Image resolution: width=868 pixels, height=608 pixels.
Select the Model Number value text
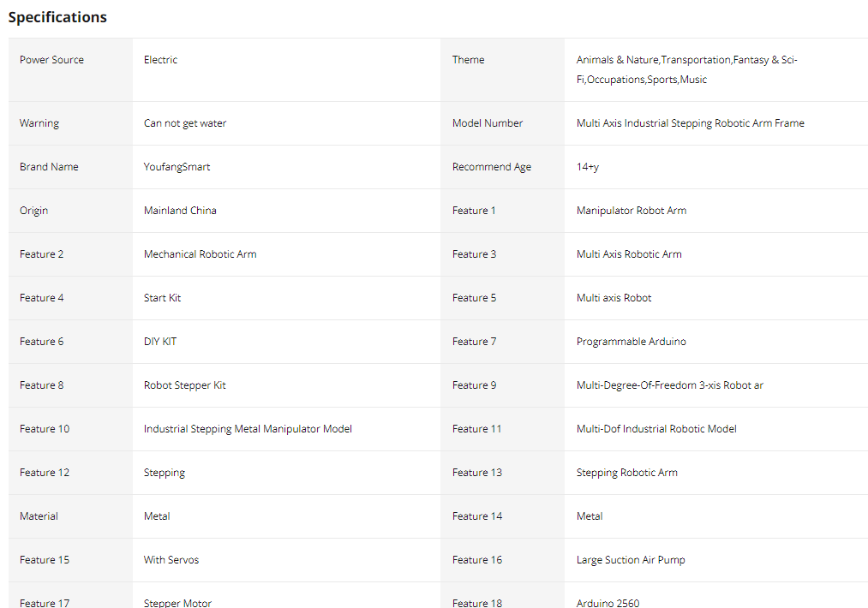point(690,123)
